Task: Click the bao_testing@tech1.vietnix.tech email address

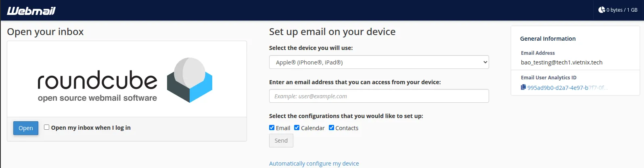Action: [561, 62]
